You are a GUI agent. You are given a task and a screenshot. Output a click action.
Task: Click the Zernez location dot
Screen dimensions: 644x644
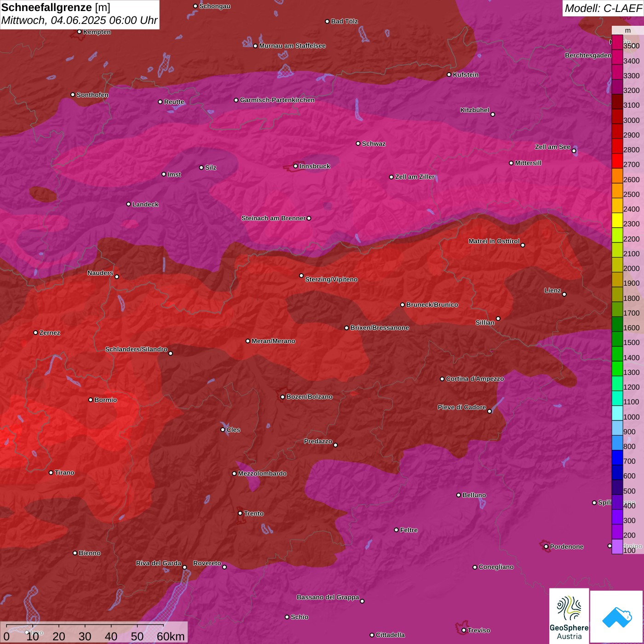point(35,333)
